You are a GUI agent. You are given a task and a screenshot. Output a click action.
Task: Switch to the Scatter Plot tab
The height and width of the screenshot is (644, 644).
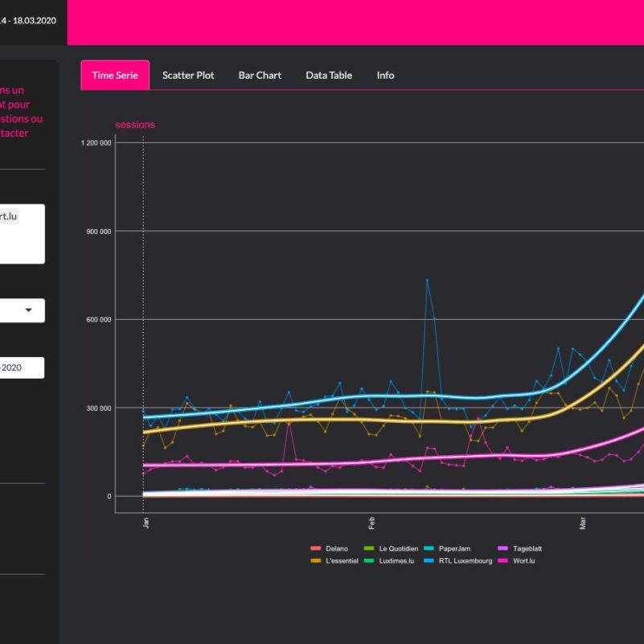(x=188, y=75)
